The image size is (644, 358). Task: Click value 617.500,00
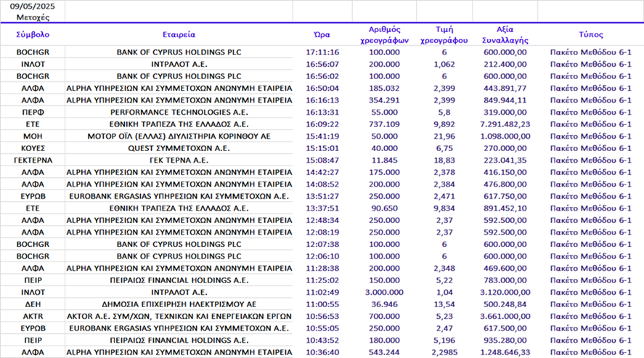[x=505, y=328]
